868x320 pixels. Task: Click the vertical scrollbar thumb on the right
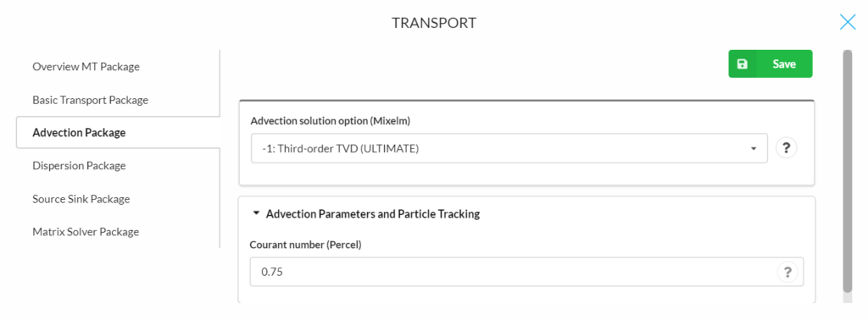[x=847, y=171]
